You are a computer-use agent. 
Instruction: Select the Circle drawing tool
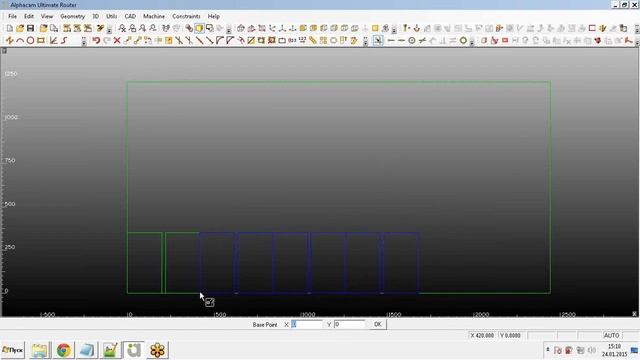coord(30,40)
